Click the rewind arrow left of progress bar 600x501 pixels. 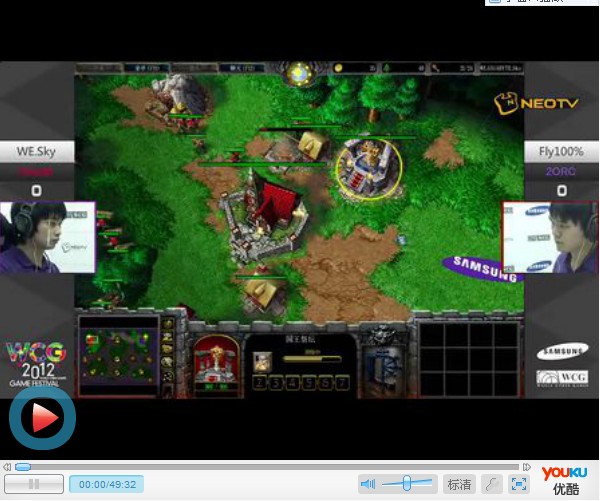(x=7, y=467)
